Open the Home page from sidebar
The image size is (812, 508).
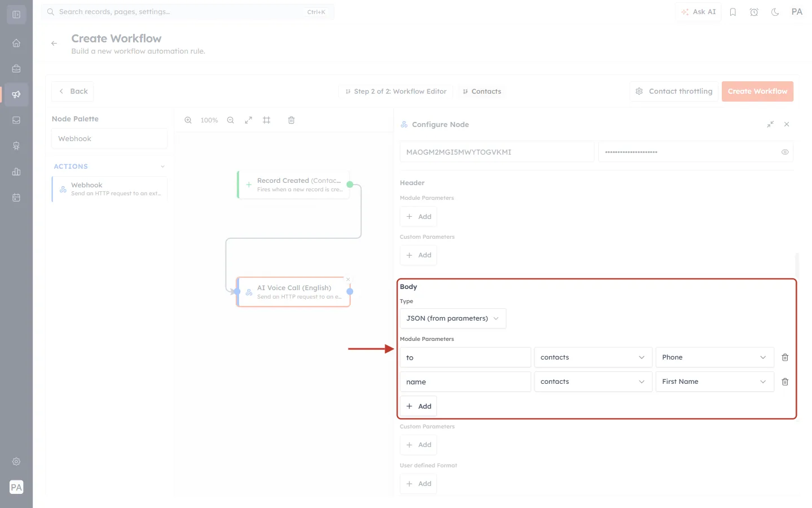(16, 43)
